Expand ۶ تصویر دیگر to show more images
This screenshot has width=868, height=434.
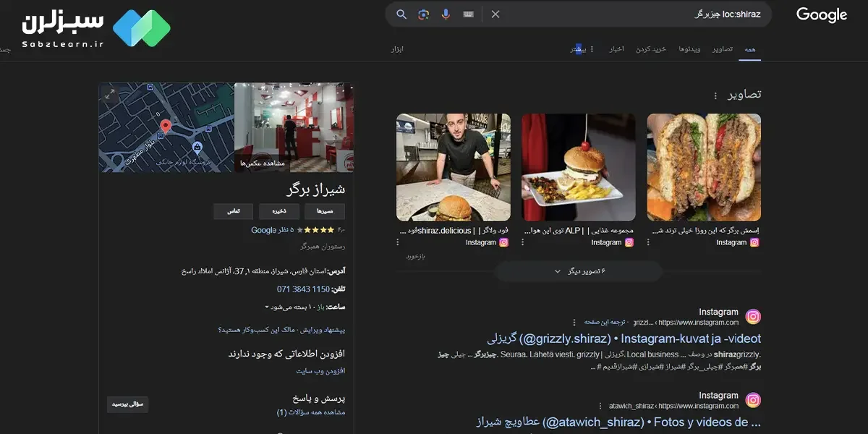tap(578, 271)
